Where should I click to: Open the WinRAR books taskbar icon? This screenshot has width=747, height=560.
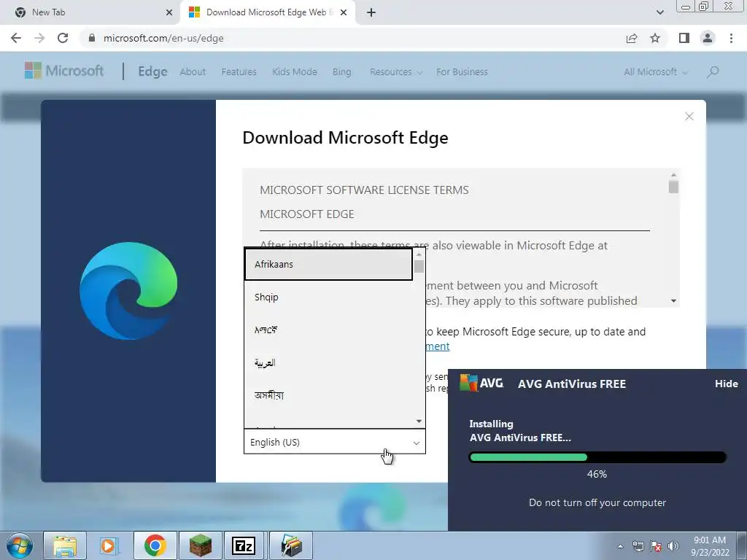[291, 545]
